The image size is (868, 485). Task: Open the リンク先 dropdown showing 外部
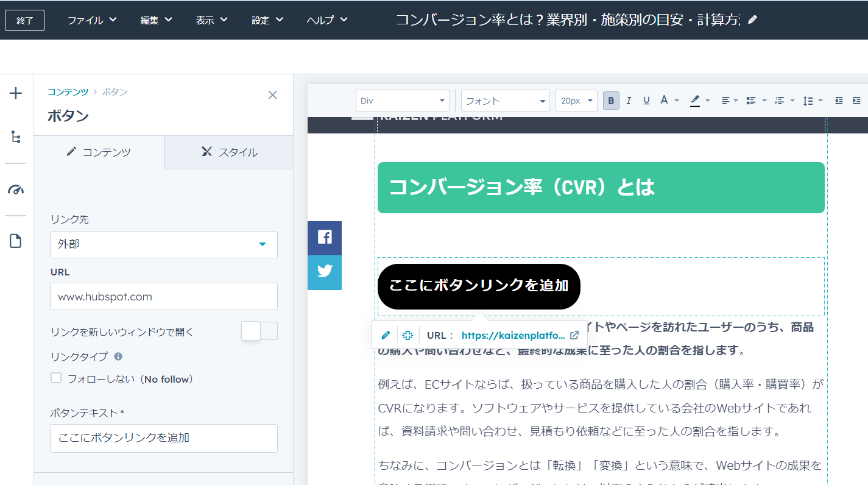tap(163, 244)
